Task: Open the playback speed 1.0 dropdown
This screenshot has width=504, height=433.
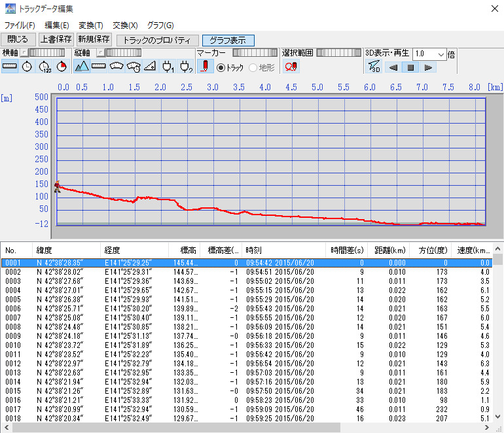Action: (x=441, y=54)
